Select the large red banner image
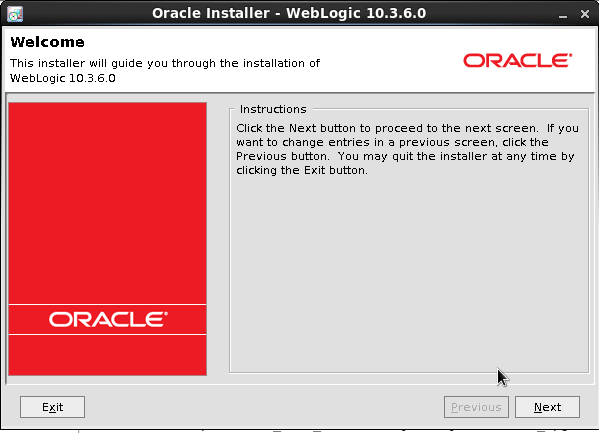This screenshot has width=599, height=433. [x=108, y=239]
